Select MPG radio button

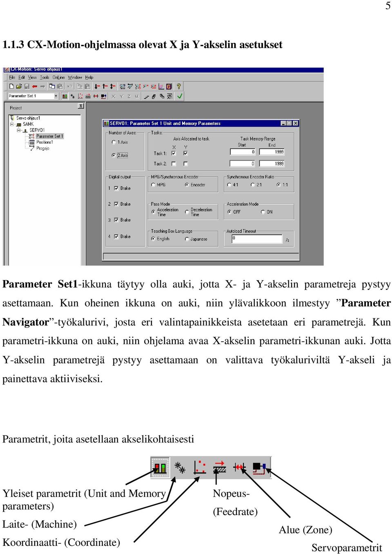[153, 185]
